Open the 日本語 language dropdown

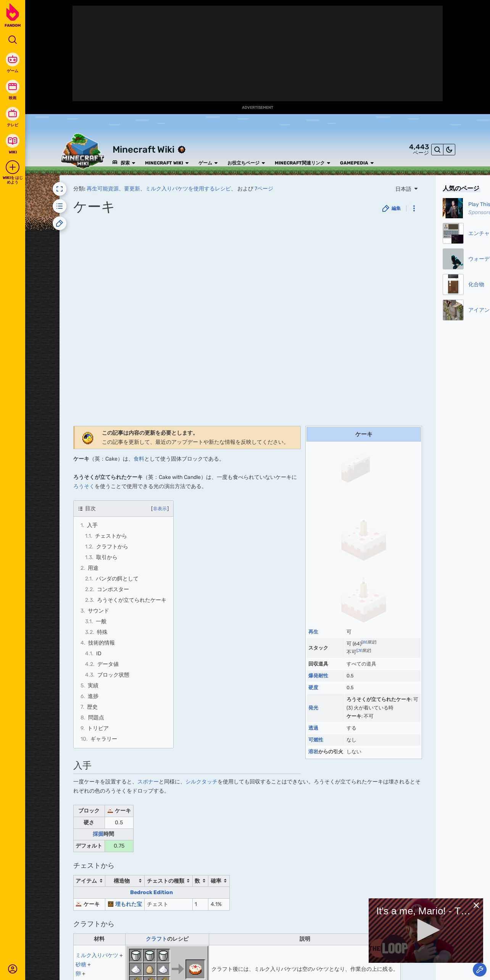click(x=406, y=189)
